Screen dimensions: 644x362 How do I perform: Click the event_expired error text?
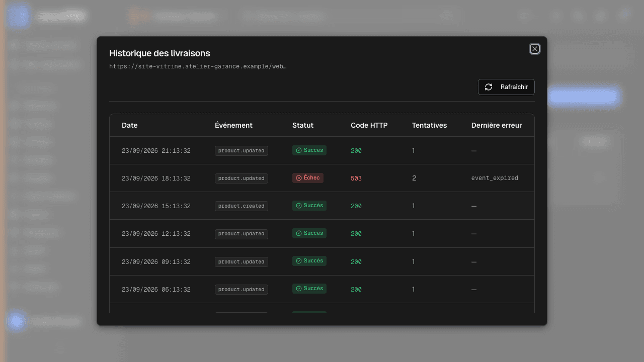click(495, 178)
